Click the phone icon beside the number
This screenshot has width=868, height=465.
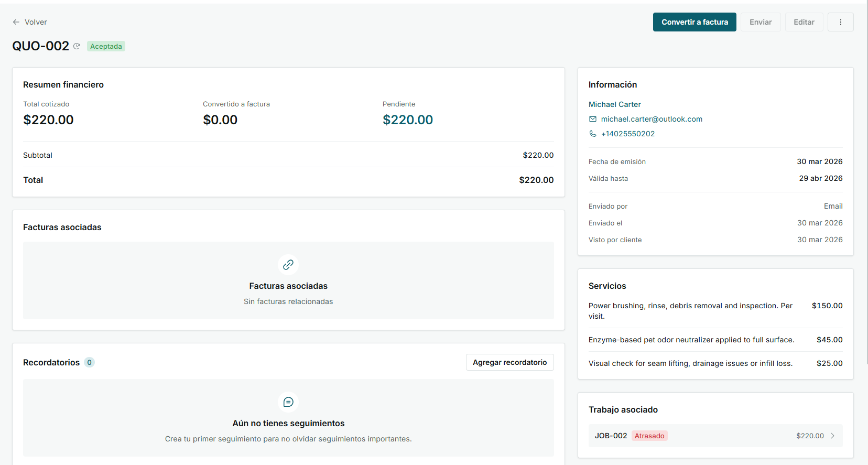[593, 134]
